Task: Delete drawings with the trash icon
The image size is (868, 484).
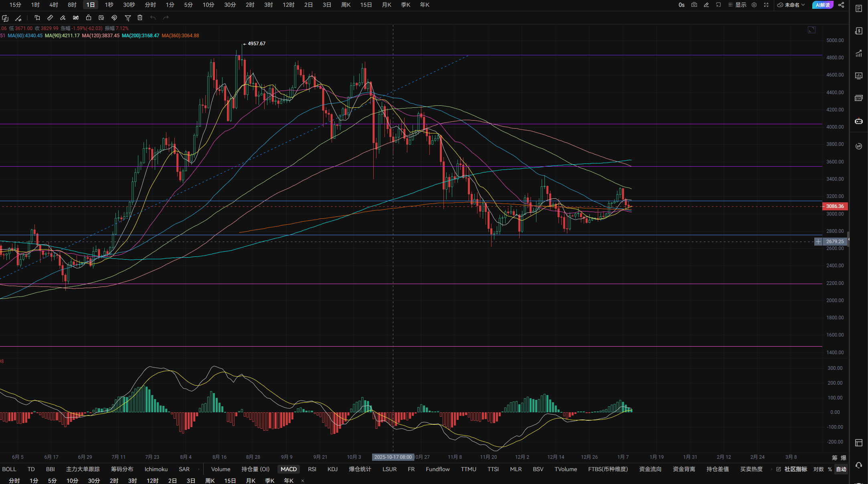Action: [140, 18]
